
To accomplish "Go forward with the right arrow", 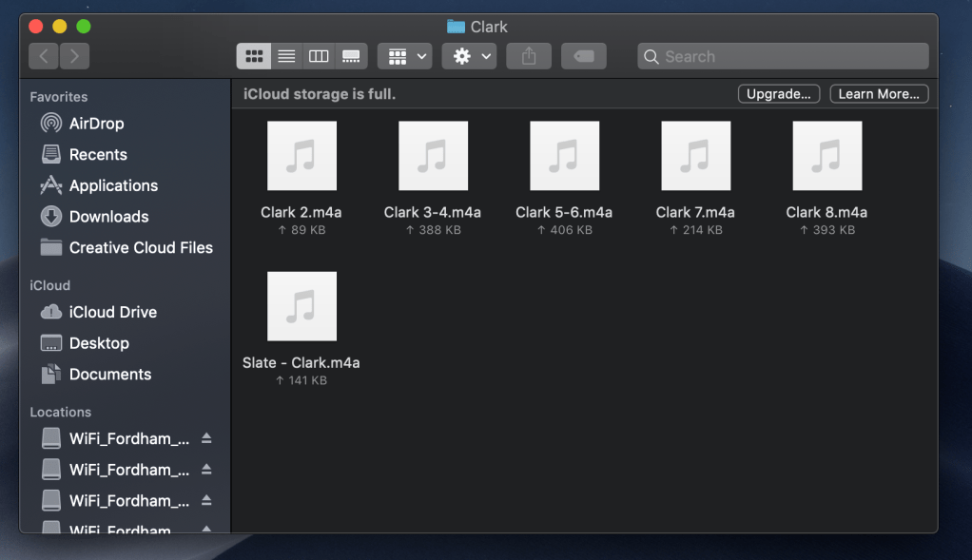I will 74,56.
